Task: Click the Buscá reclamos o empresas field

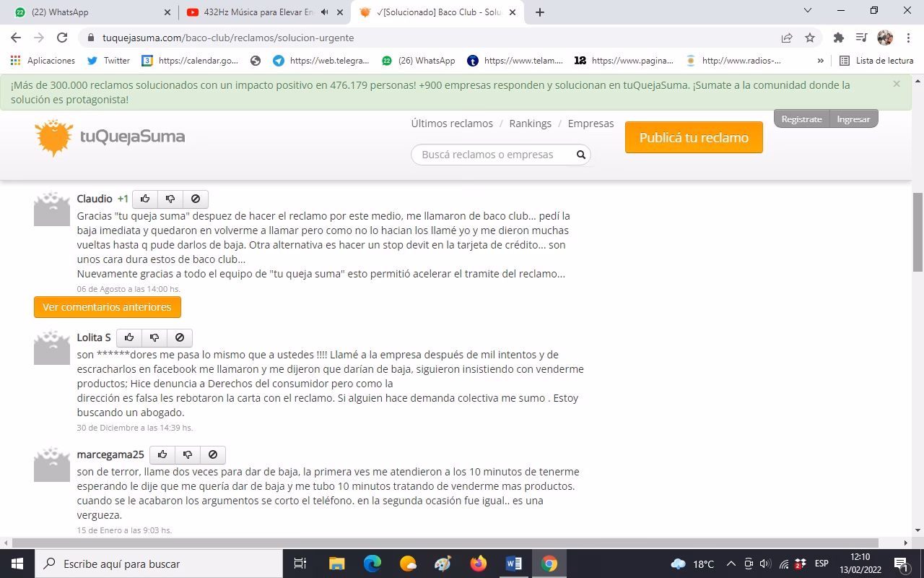Action: point(491,154)
